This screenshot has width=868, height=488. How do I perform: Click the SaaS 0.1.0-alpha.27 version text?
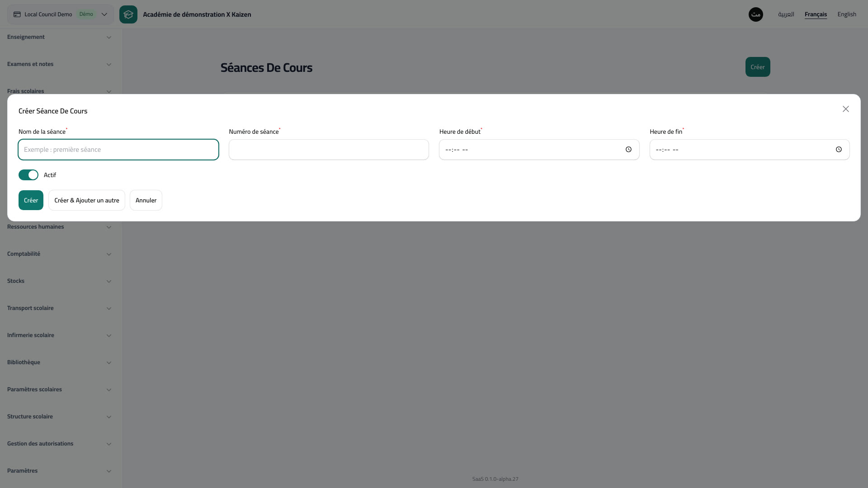click(x=495, y=479)
